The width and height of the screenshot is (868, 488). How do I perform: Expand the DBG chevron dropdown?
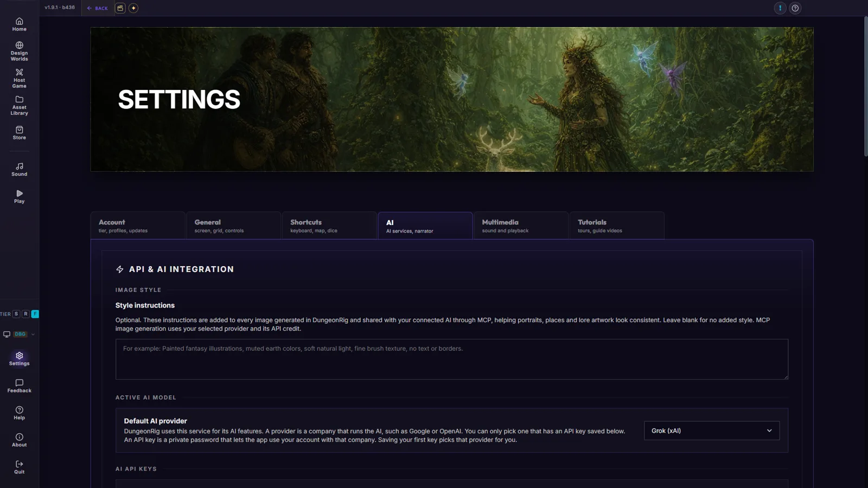pos(33,335)
